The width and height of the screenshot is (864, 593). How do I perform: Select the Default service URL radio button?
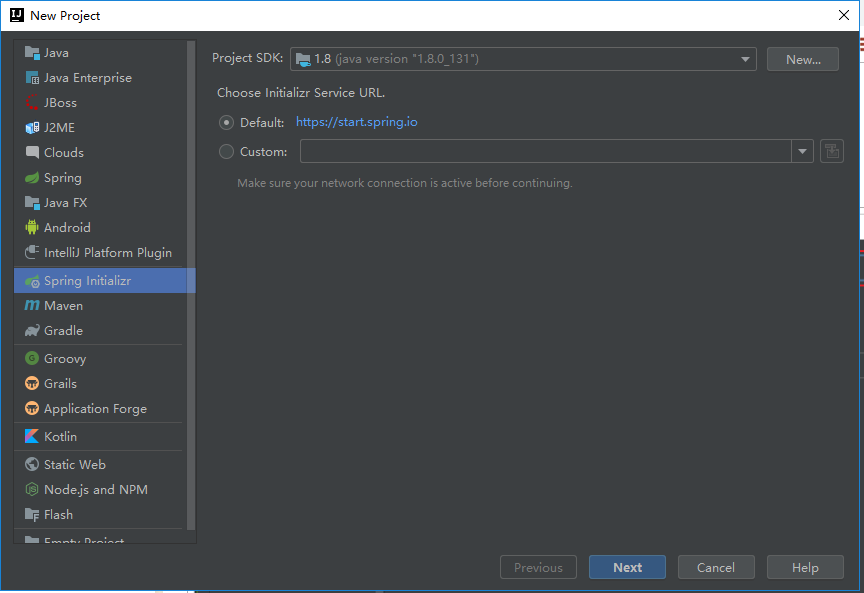[226, 122]
